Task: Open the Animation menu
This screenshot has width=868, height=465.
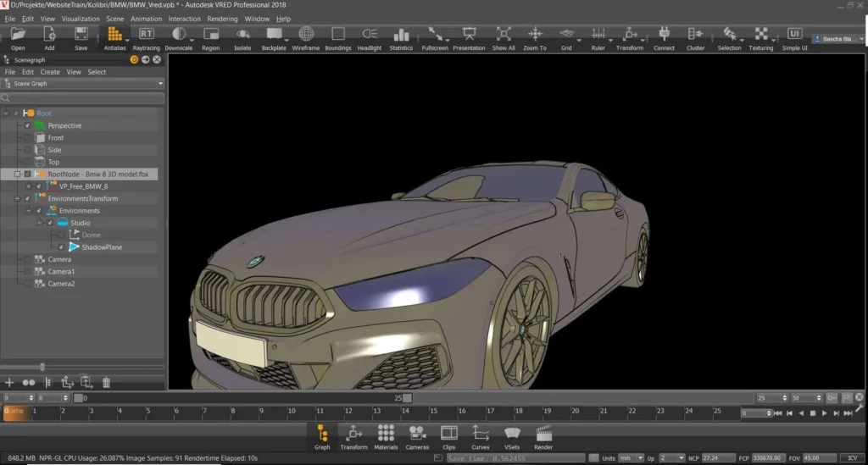Action: tap(146, 19)
